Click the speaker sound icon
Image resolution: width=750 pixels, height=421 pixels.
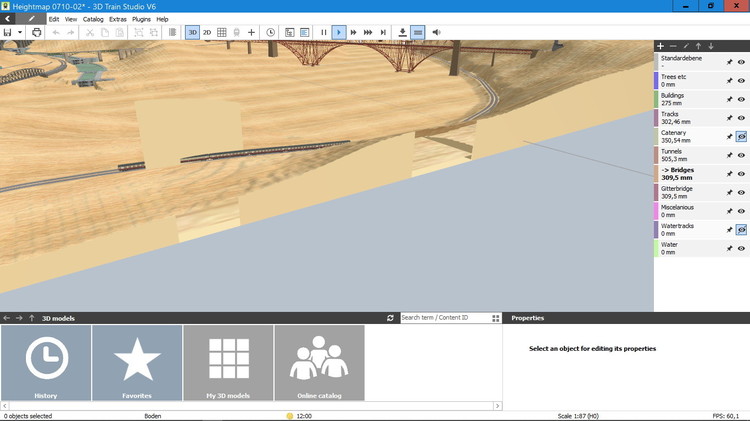(436, 32)
